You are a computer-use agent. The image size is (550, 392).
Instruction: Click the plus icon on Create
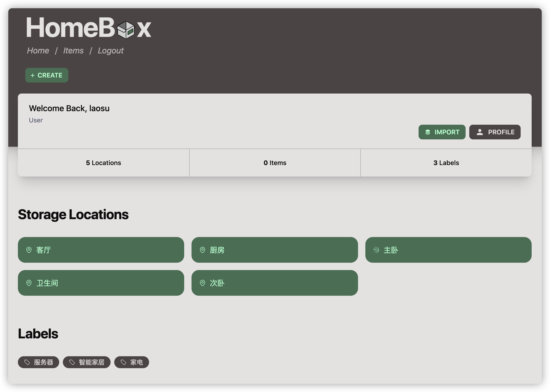[33, 75]
